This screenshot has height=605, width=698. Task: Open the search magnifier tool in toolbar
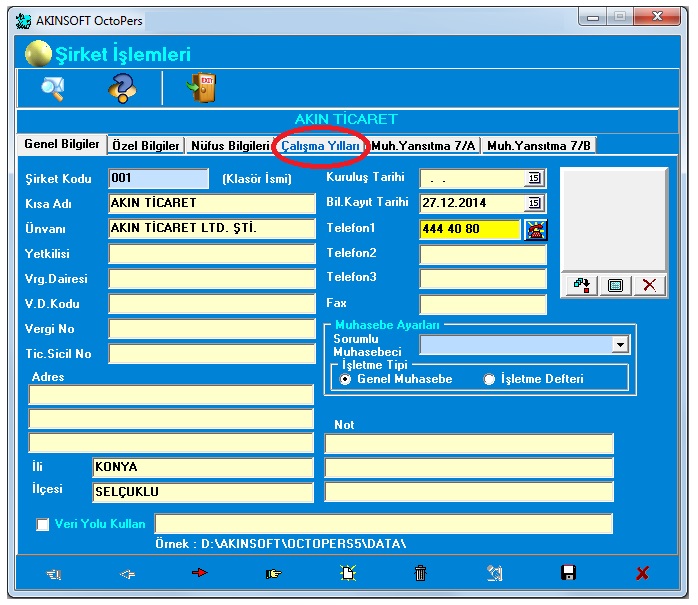53,88
